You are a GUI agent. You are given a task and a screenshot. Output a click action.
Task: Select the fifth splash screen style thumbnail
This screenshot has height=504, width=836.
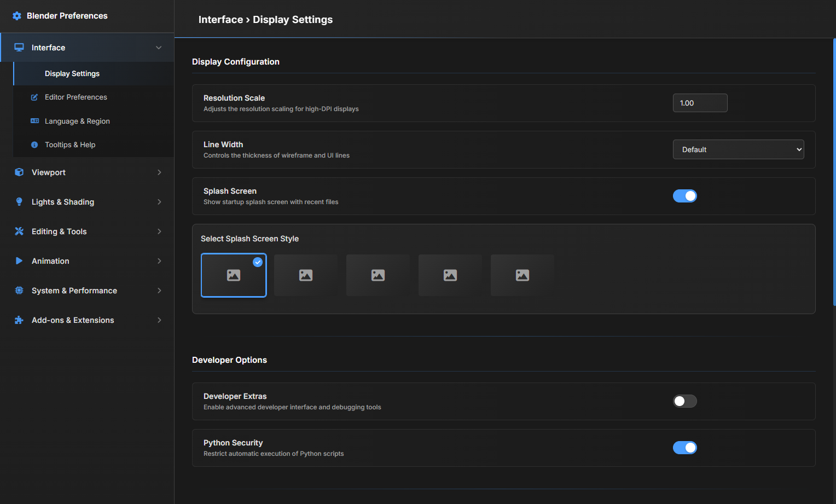(522, 275)
